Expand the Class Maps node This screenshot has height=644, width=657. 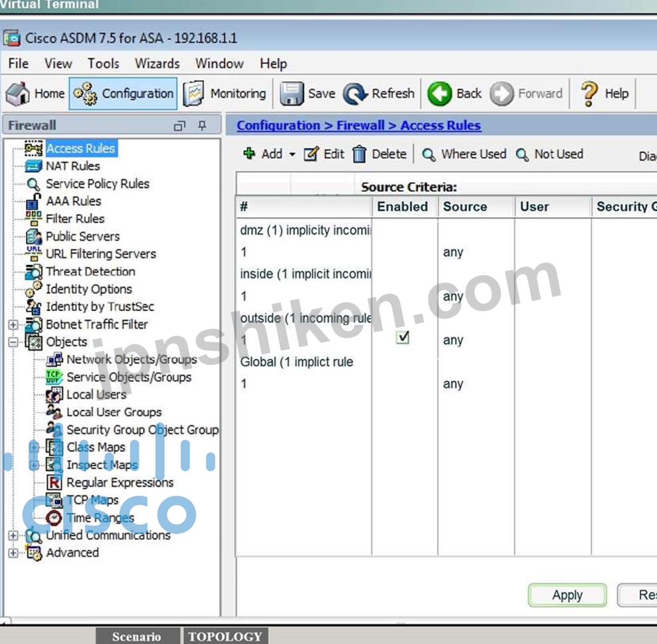pyautogui.click(x=34, y=447)
